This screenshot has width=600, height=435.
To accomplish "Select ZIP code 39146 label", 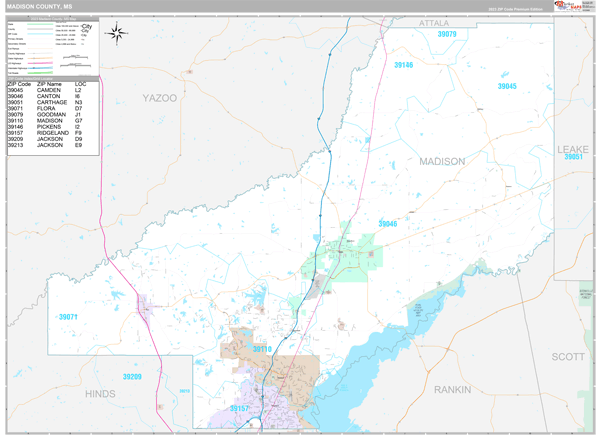I will (403, 65).
